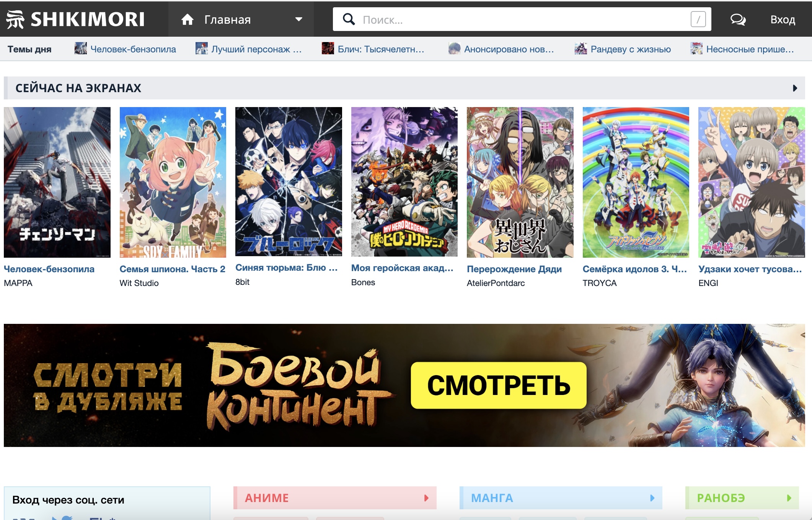Open the Главная dropdown chevron
This screenshot has height=520, width=812.
298,19
